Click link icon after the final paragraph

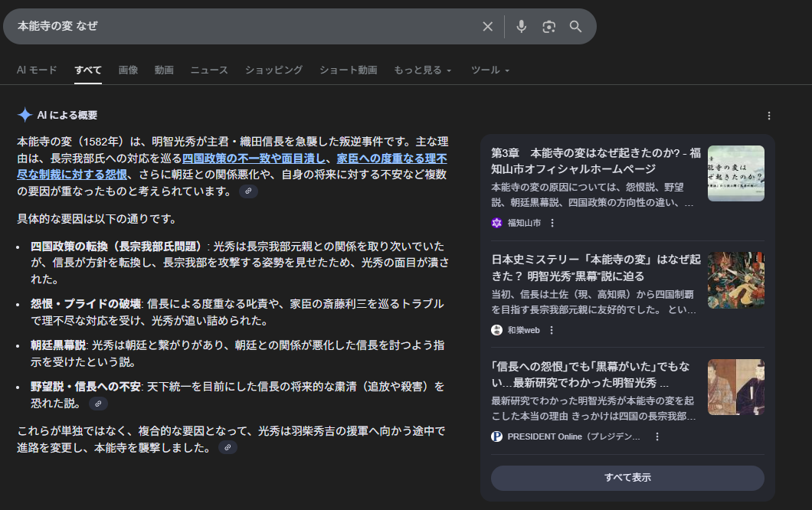click(228, 447)
